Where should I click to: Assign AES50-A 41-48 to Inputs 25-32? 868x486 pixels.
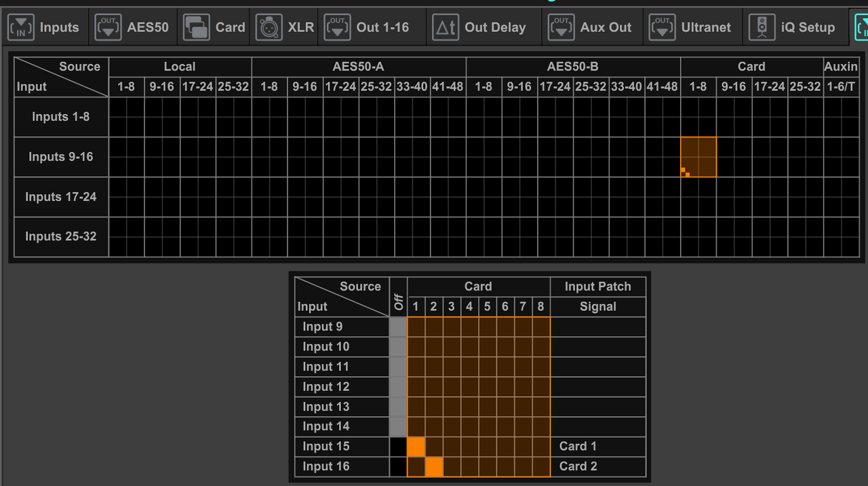tap(448, 237)
